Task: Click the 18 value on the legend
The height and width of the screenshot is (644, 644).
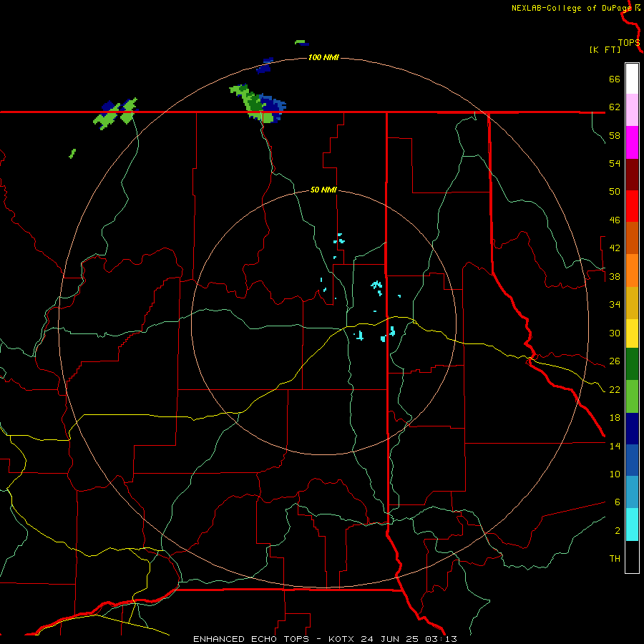Action: tap(615, 418)
